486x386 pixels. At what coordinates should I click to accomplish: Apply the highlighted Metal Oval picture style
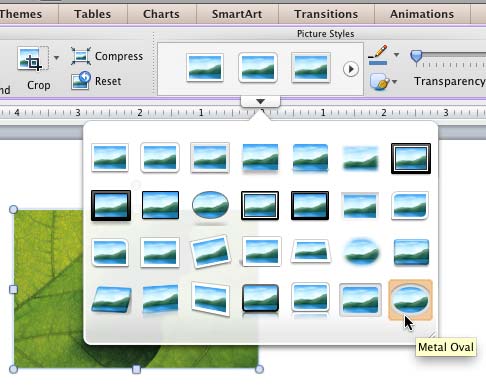point(410,300)
